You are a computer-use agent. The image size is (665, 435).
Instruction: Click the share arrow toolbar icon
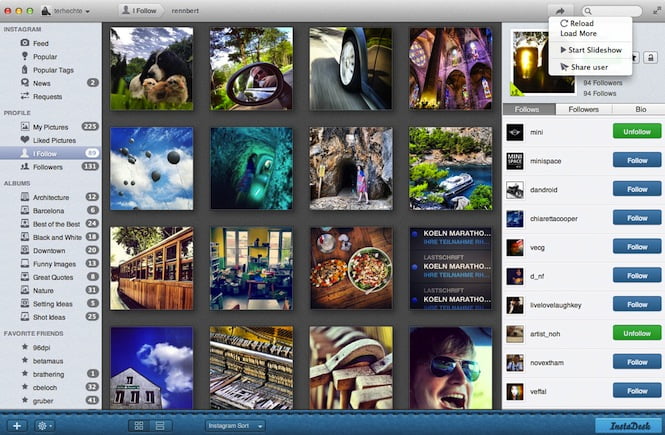[559, 11]
